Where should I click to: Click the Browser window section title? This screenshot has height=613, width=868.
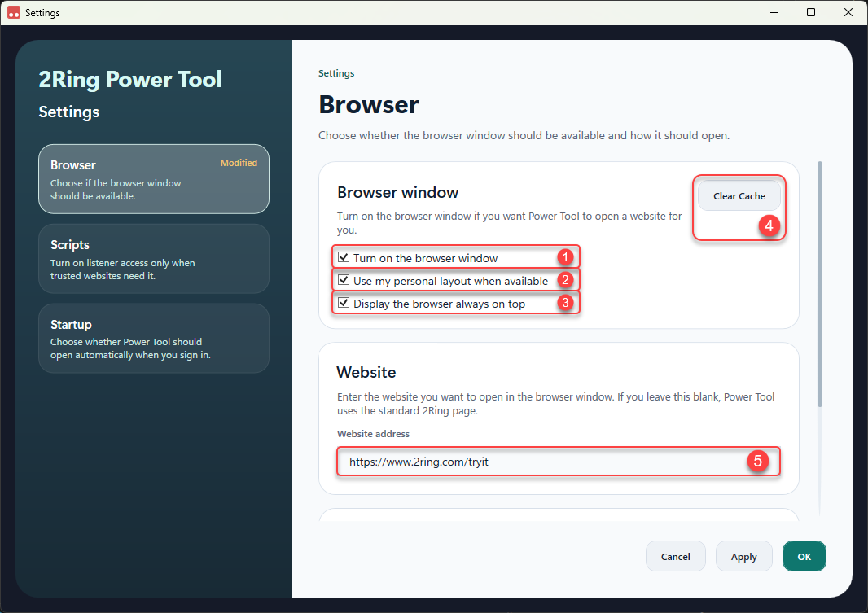point(397,193)
